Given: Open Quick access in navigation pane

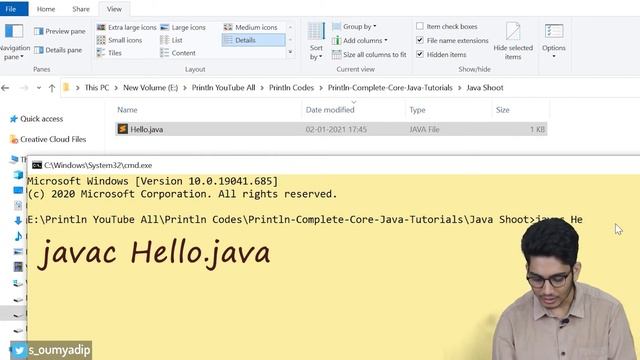Looking at the screenshot, I should pyautogui.click(x=37, y=119).
